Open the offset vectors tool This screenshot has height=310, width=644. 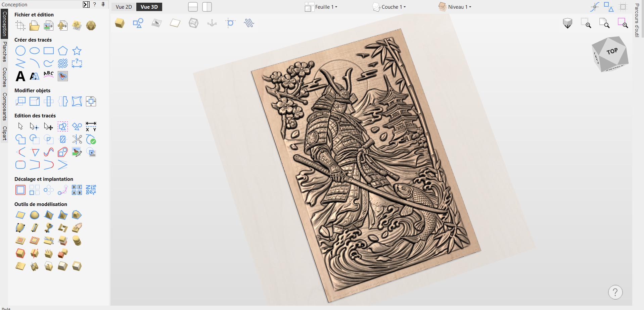pyautogui.click(x=20, y=190)
